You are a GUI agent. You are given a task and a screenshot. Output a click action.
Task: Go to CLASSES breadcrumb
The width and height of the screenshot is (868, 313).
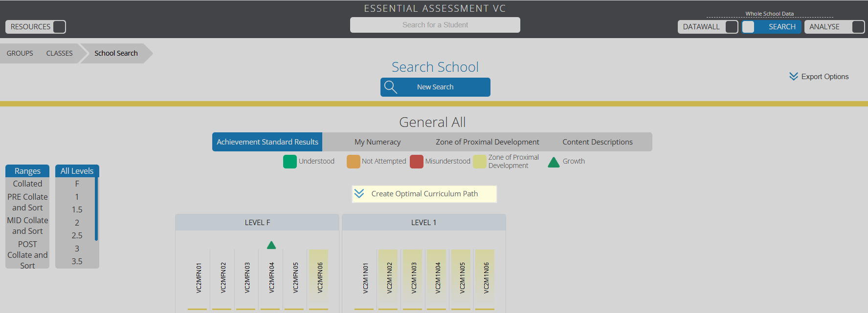click(x=60, y=53)
